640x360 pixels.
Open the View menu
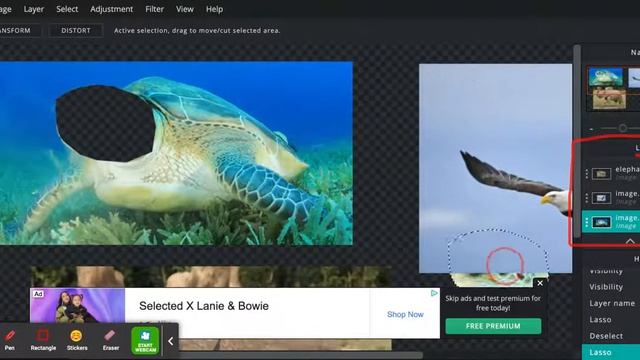point(184,9)
